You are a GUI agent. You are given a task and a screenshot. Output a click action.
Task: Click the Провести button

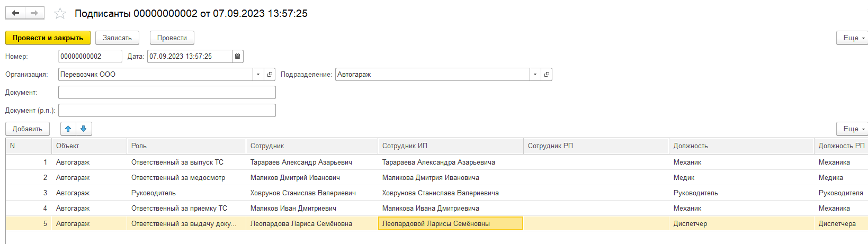point(172,38)
